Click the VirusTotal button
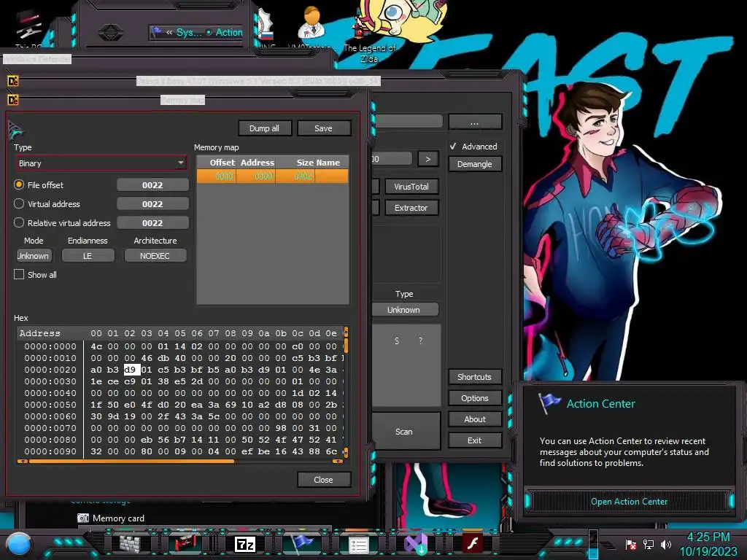The image size is (747, 560). click(x=411, y=187)
